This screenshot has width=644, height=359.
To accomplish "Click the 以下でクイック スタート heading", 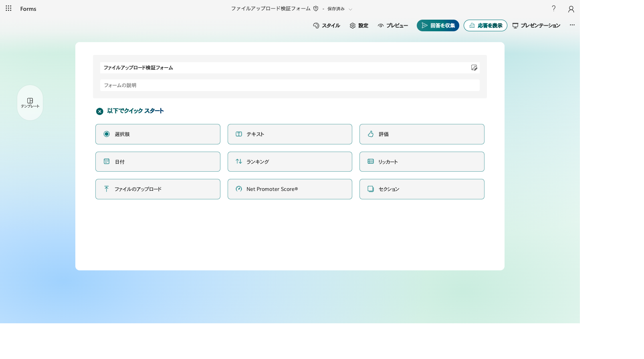I will click(x=135, y=111).
